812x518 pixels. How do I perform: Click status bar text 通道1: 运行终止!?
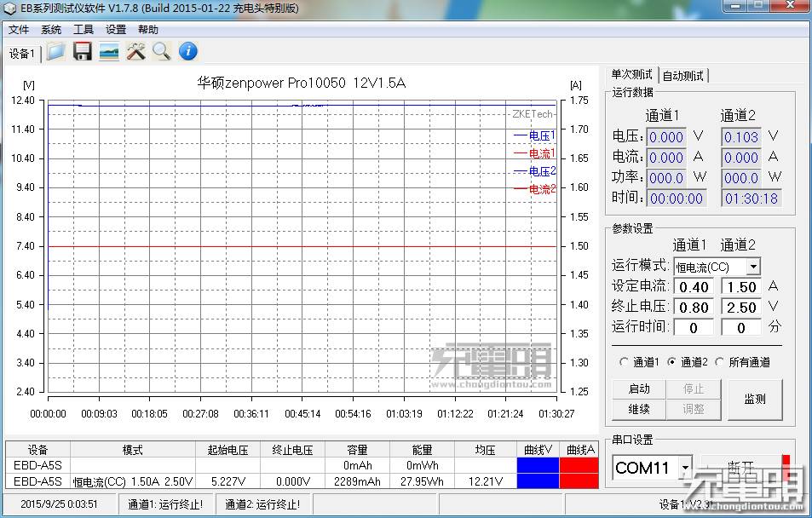165,504
